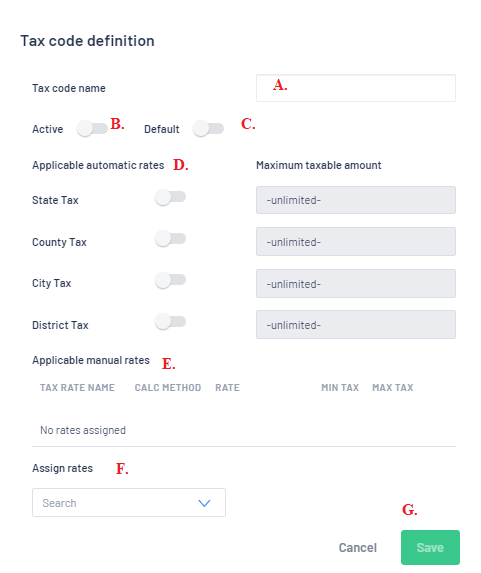Viewport: 481px width, 573px height.
Task: Click the TAX RATE NAME column header
Action: coord(77,387)
